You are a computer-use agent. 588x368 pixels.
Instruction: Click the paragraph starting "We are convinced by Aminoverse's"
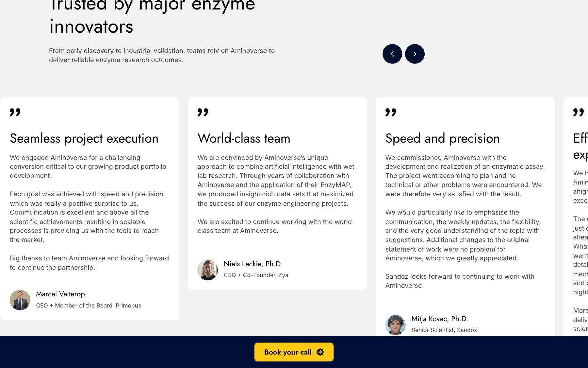276,180
